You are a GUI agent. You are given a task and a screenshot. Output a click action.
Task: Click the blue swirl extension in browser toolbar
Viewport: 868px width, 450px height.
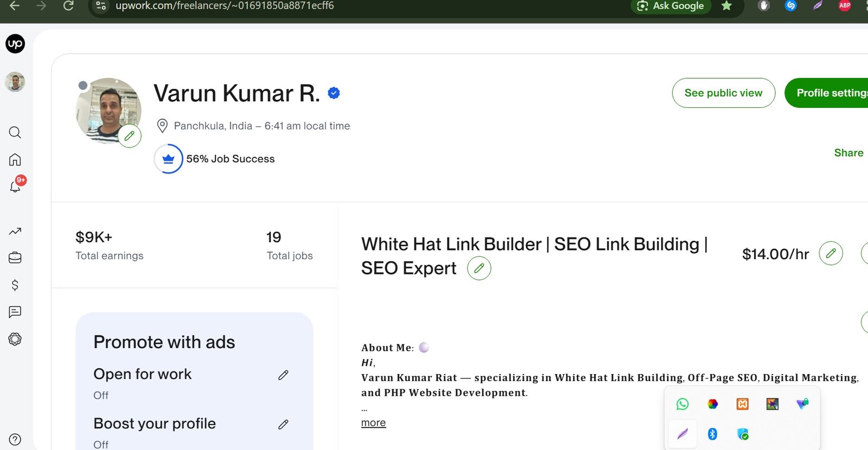coord(790,6)
